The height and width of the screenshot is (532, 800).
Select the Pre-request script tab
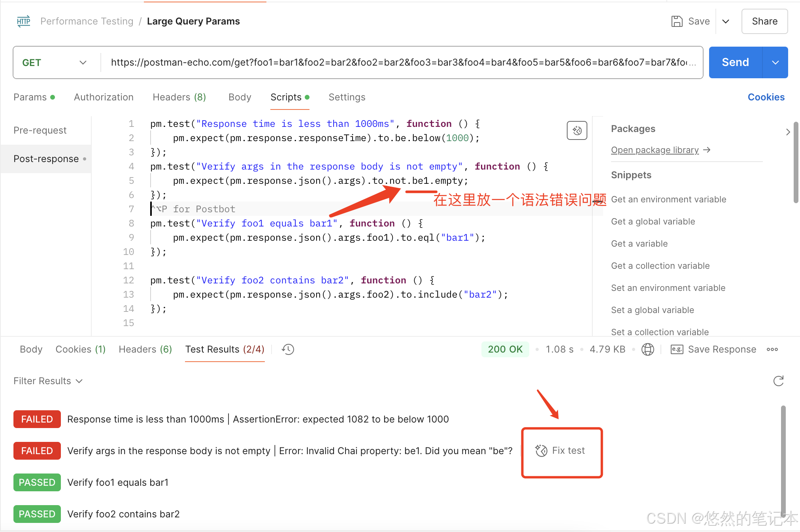tap(40, 130)
